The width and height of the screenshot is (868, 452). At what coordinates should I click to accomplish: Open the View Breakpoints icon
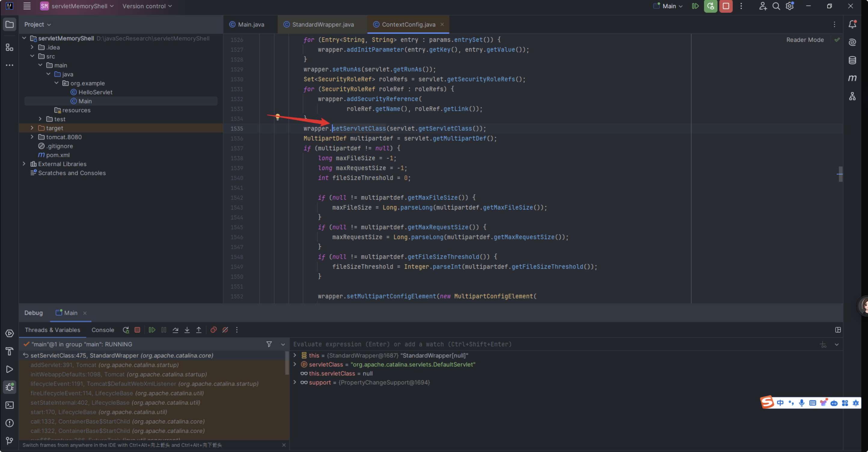(213, 330)
